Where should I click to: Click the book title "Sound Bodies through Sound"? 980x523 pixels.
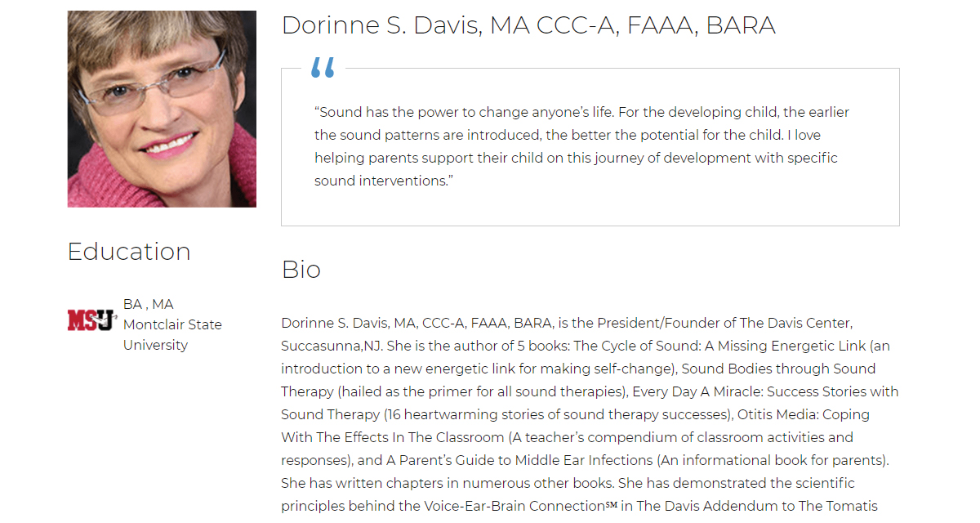pyautogui.click(x=779, y=369)
